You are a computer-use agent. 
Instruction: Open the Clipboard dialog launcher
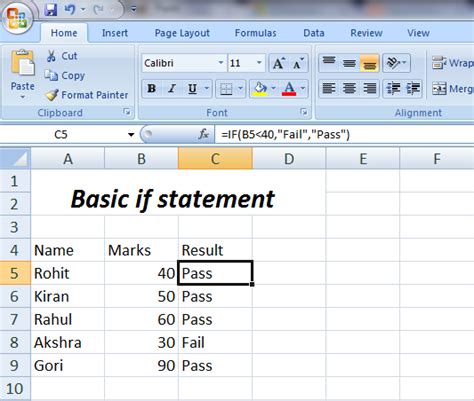point(127,112)
